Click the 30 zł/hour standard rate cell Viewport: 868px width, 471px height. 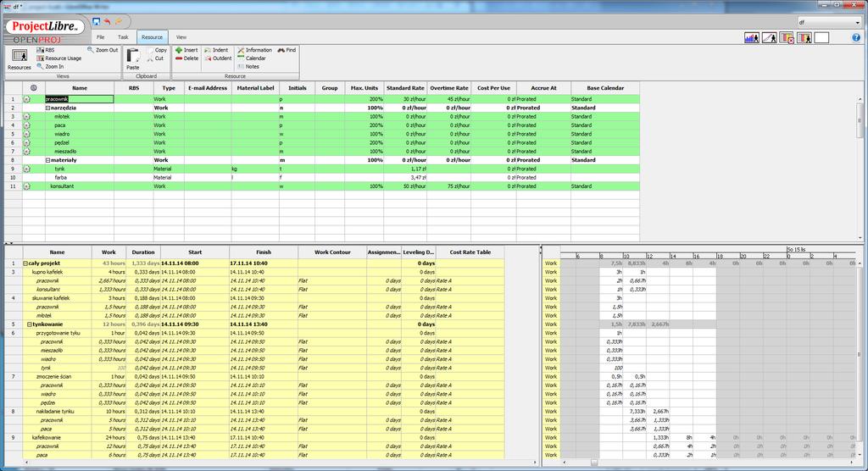(405, 99)
